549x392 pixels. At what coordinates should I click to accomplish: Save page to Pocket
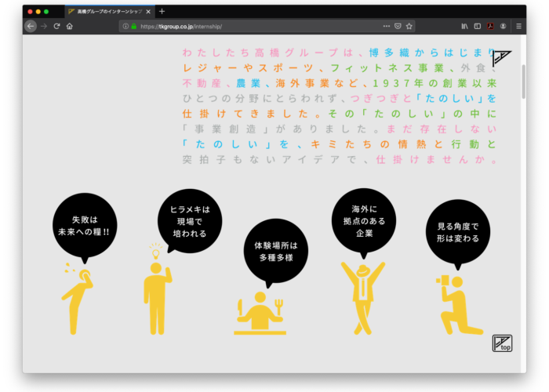click(398, 26)
